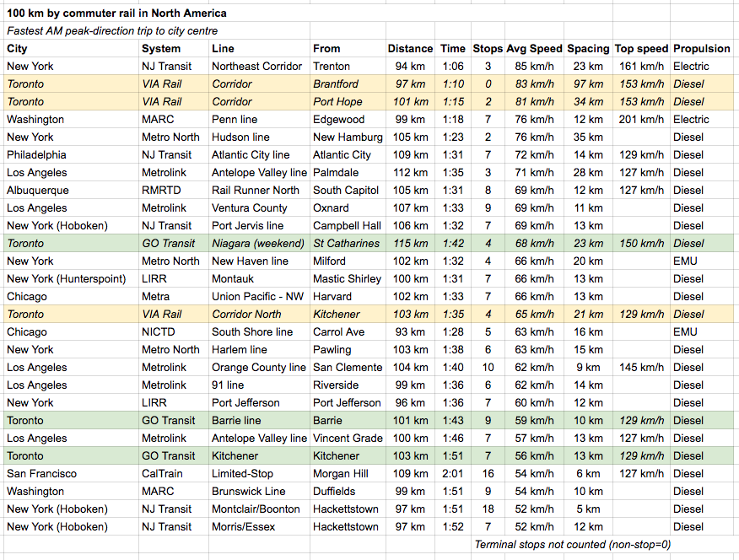Select the 'Brantford' cell in yellow row
The width and height of the screenshot is (739, 560).
tap(336, 83)
